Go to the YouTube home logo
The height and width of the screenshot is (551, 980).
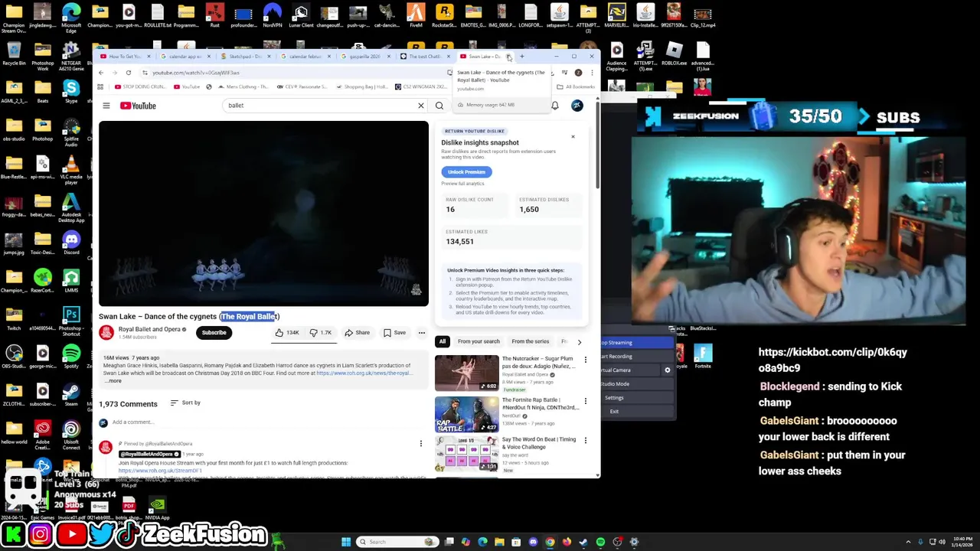click(139, 106)
